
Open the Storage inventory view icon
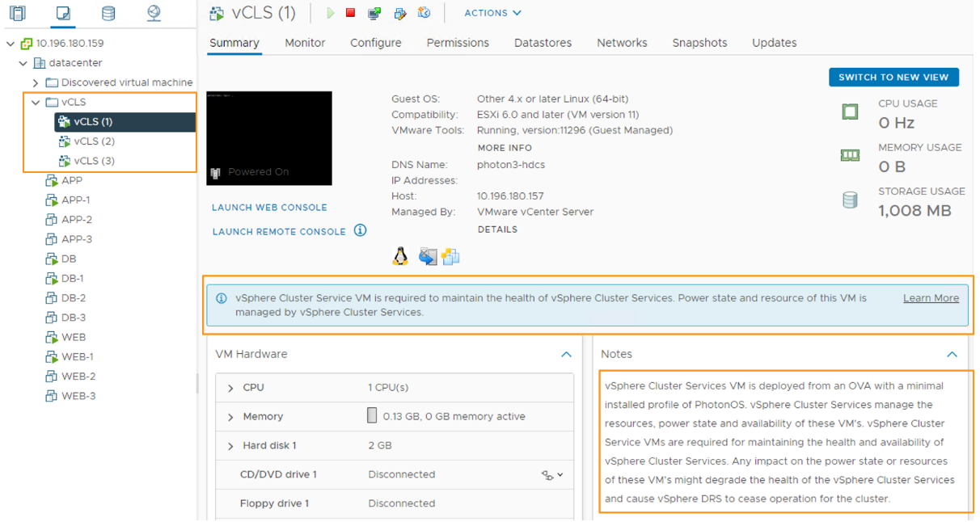coord(108,13)
